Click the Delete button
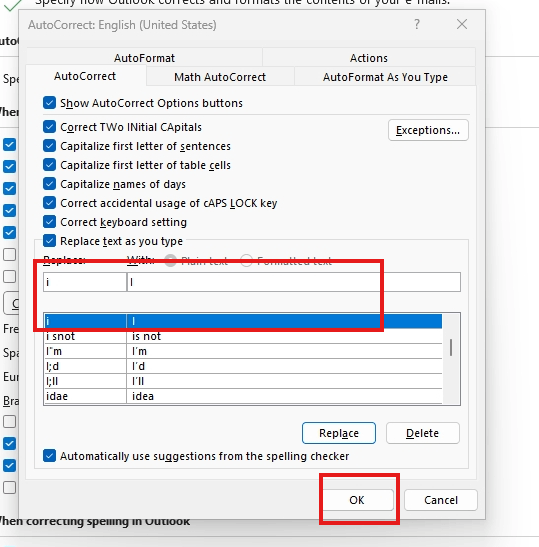This screenshot has height=547, width=539. (x=422, y=433)
